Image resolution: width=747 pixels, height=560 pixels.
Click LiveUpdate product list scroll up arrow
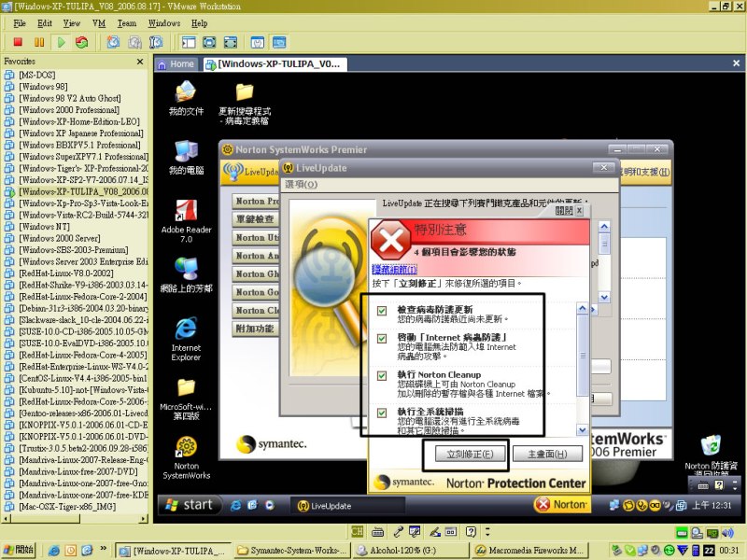coord(604,227)
